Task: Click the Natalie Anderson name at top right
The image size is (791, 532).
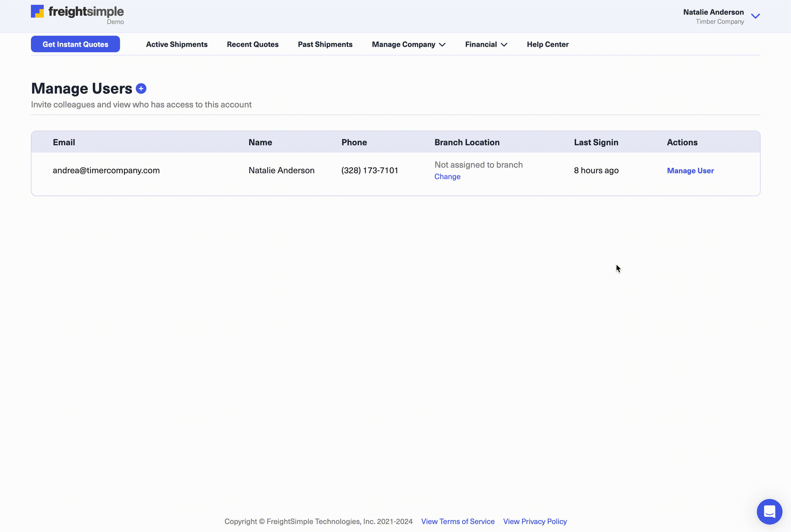Action: coord(713,12)
